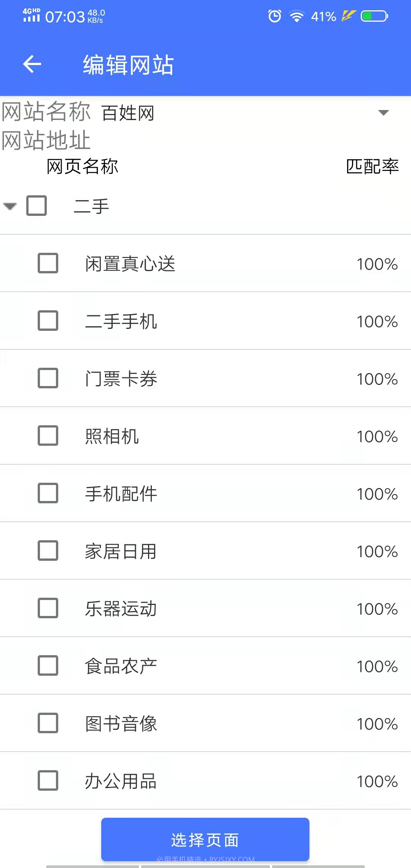411x868 pixels.
Task: Open the 百姓网 website name dropdown
Action: 384,112
